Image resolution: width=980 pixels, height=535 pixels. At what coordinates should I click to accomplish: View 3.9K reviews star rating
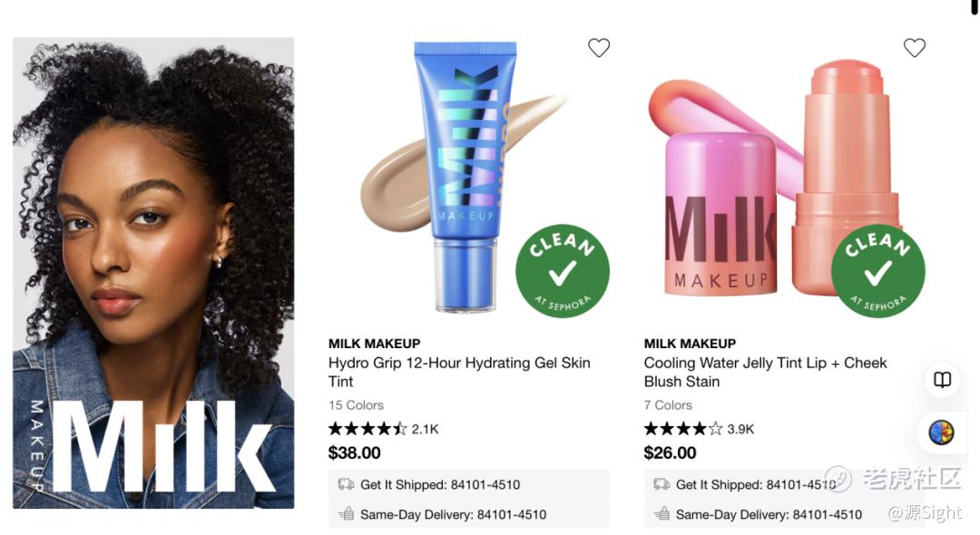pos(699,429)
